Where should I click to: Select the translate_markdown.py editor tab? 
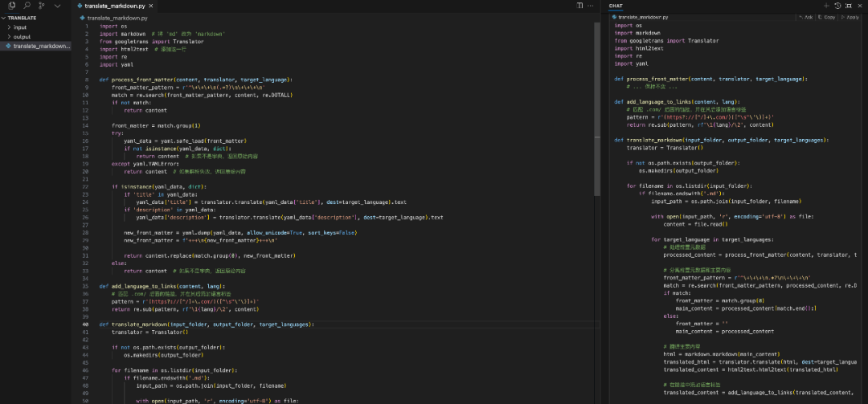[117, 6]
